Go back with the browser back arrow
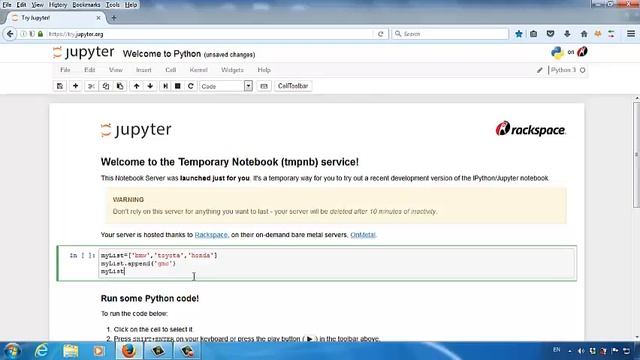640x360 pixels. 10,34
